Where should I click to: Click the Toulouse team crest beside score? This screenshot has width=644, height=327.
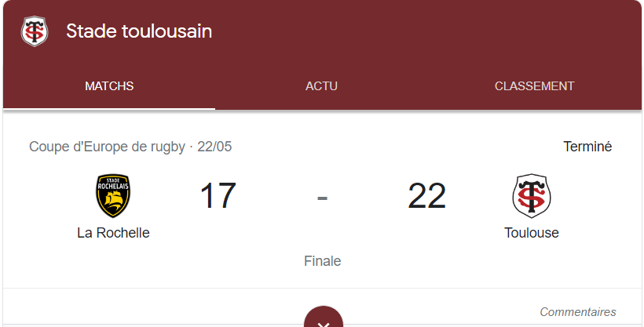coord(532,196)
